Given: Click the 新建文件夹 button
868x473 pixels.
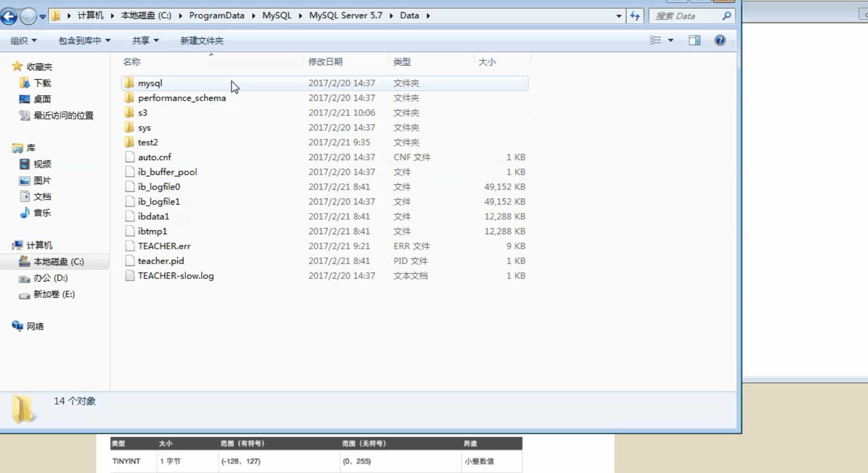Looking at the screenshot, I should click(202, 40).
